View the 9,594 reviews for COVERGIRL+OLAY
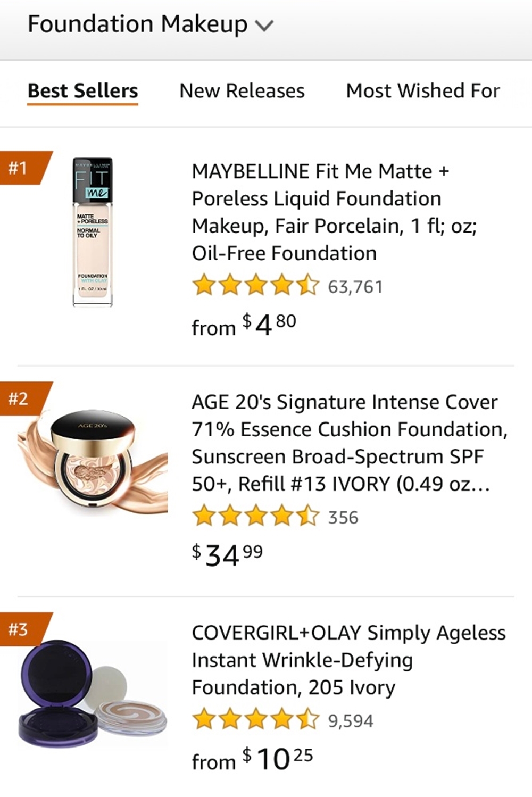The image size is (532, 797). point(351,721)
